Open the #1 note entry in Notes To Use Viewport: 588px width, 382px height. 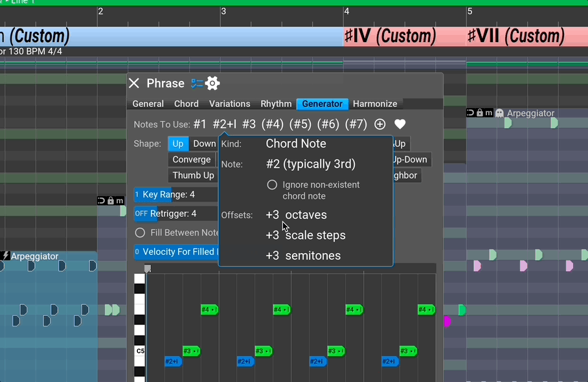tap(200, 124)
